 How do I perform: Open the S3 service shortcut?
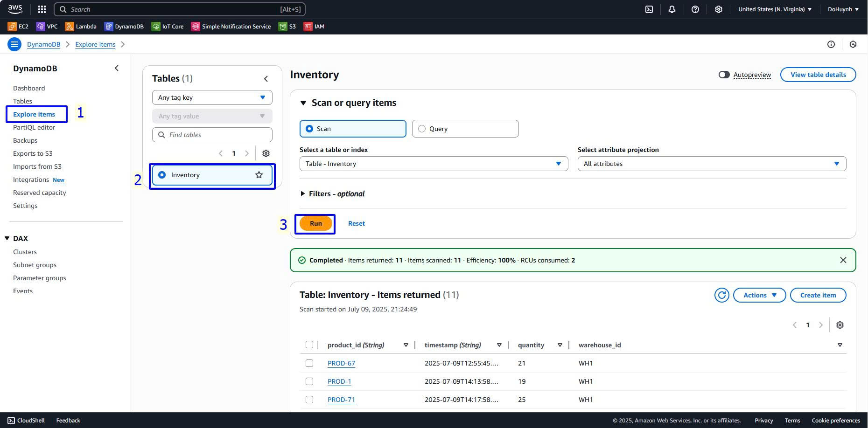[x=287, y=27]
